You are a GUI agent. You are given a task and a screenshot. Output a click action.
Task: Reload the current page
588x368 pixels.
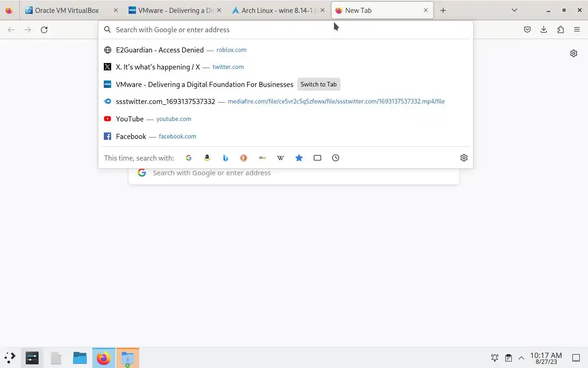pyautogui.click(x=44, y=29)
